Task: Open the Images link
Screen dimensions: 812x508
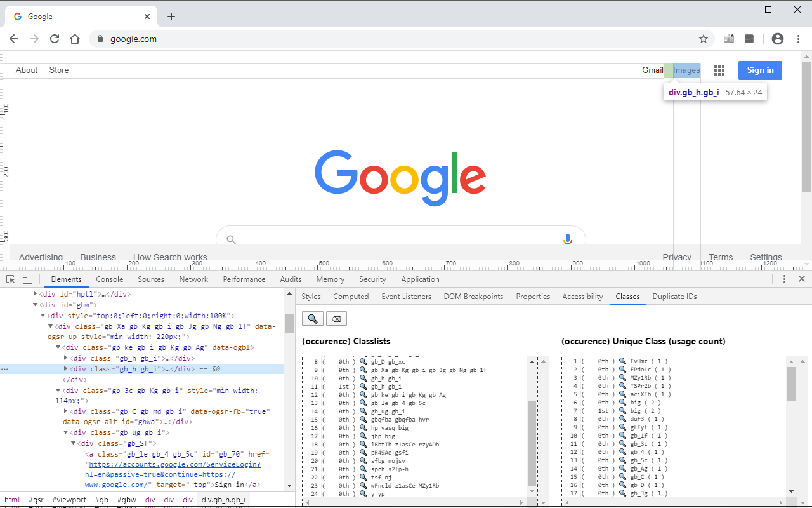Action: click(x=687, y=70)
